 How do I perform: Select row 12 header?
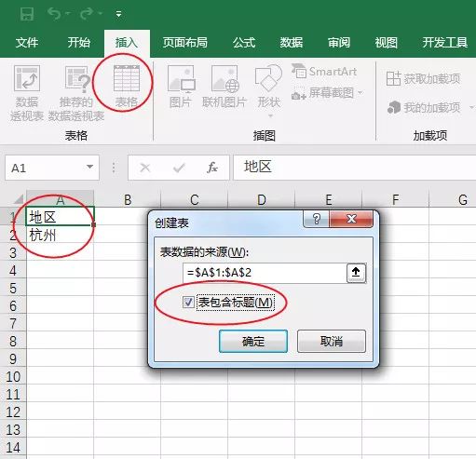(13, 412)
